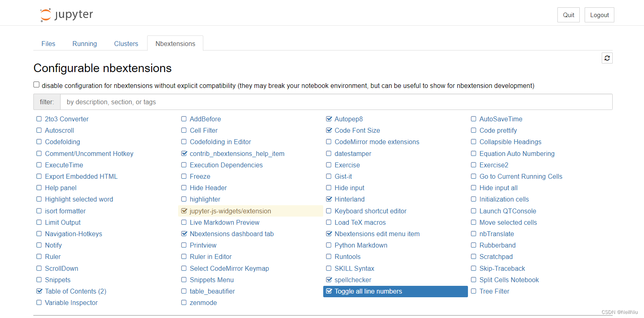Open Comment/Uncomment Hotkey settings

(x=89, y=154)
